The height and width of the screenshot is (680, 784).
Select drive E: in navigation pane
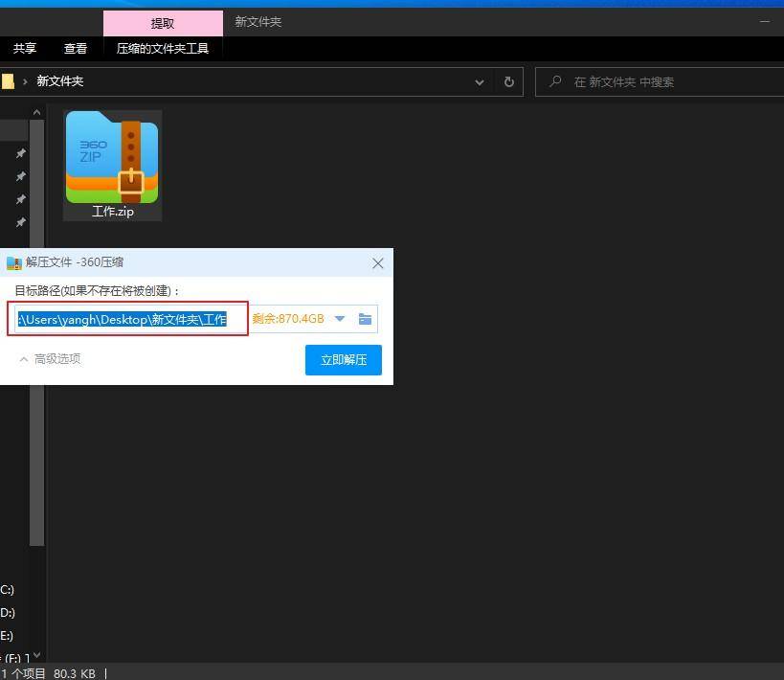point(7,636)
